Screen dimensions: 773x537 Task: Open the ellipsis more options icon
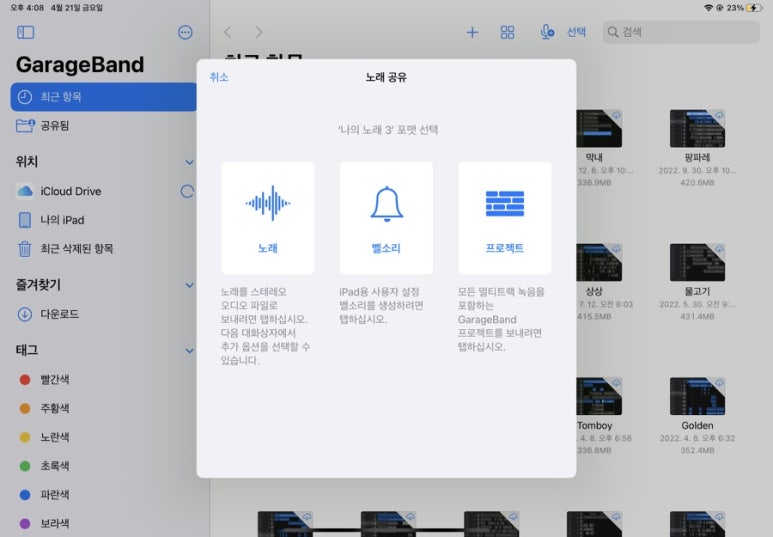point(185,33)
